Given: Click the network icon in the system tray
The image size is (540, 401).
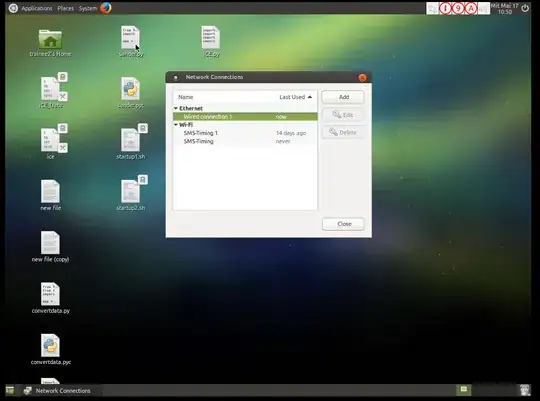Looking at the screenshot, I should point(433,8).
